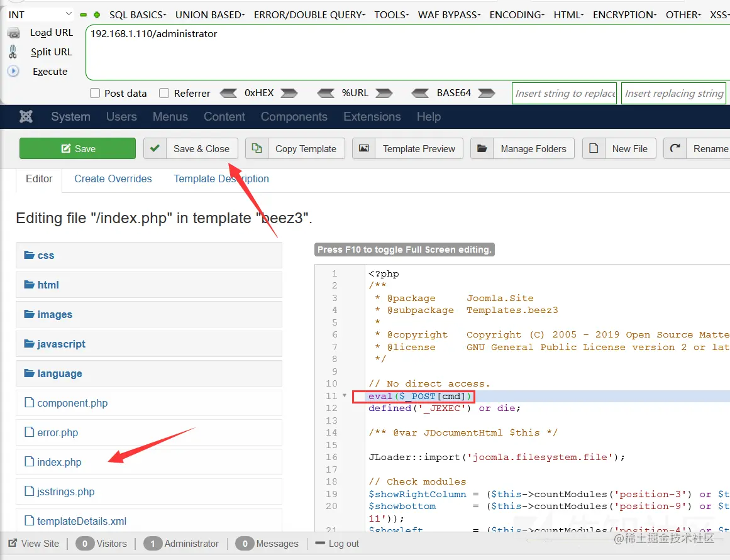Open the javascript folder
Image resolution: width=730 pixels, height=560 pixels.
pyautogui.click(x=149, y=344)
